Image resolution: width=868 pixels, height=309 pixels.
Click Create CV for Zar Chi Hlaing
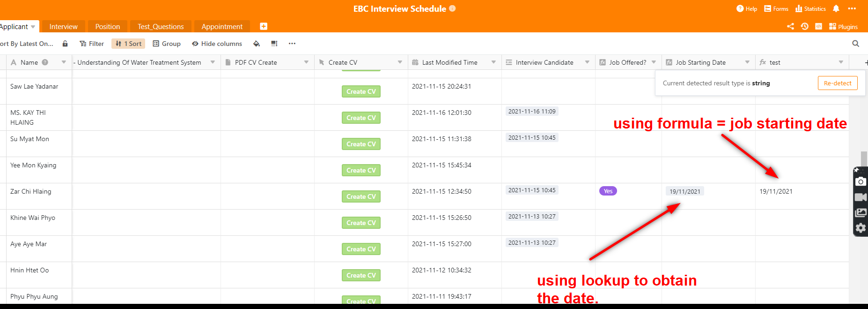coord(361,196)
